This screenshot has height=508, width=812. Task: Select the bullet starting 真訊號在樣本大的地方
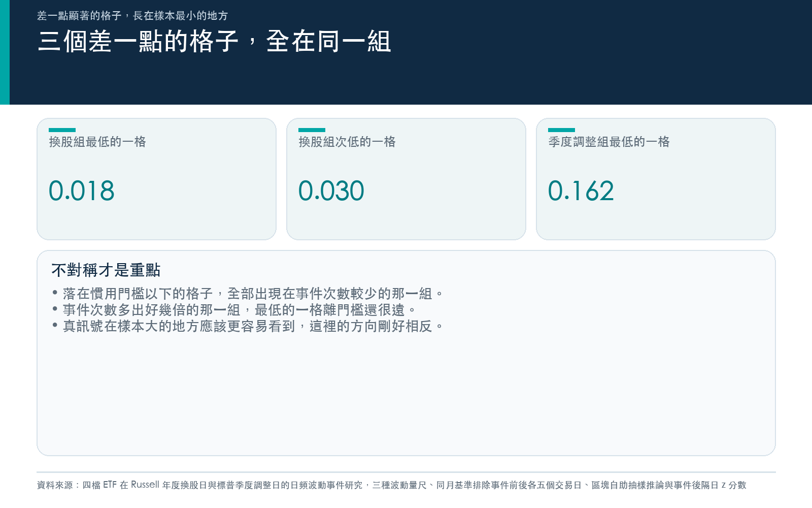tap(248, 326)
